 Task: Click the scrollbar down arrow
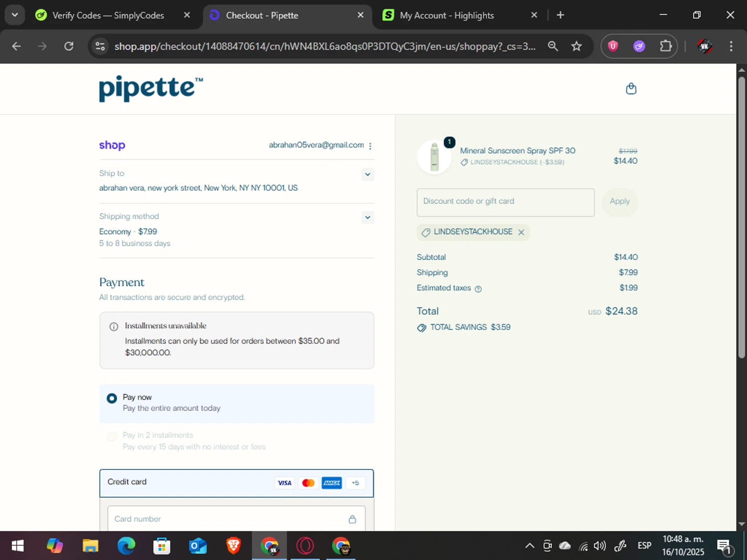tap(742, 524)
